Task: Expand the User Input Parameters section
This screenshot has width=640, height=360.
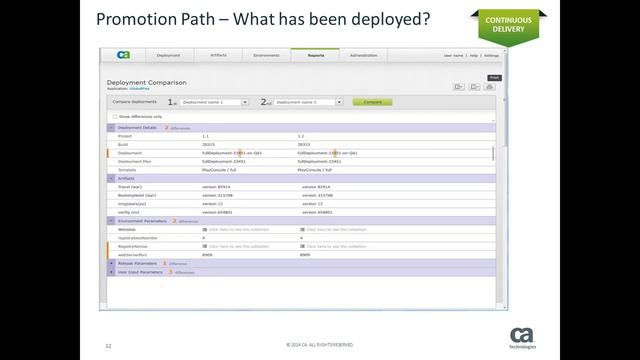Action: click(x=111, y=272)
